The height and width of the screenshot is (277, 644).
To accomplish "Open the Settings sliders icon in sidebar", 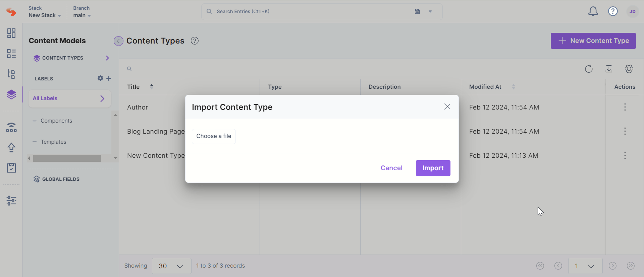I will [x=11, y=200].
